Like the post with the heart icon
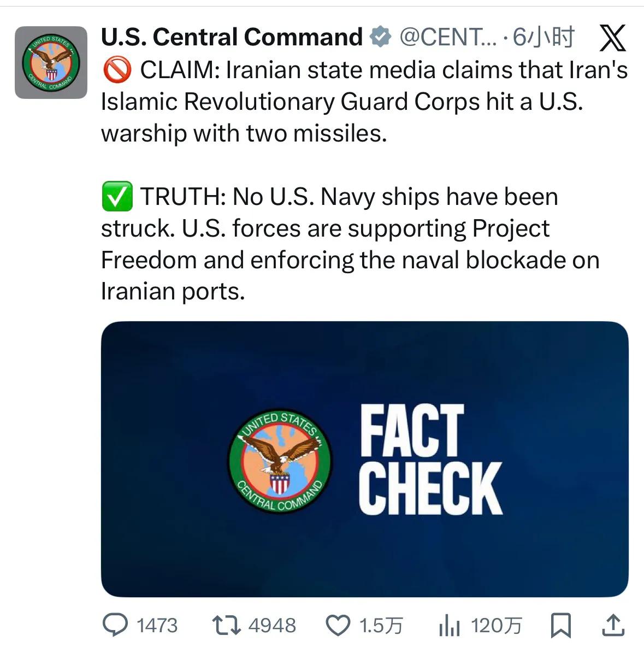This screenshot has height=659, width=644. click(338, 625)
